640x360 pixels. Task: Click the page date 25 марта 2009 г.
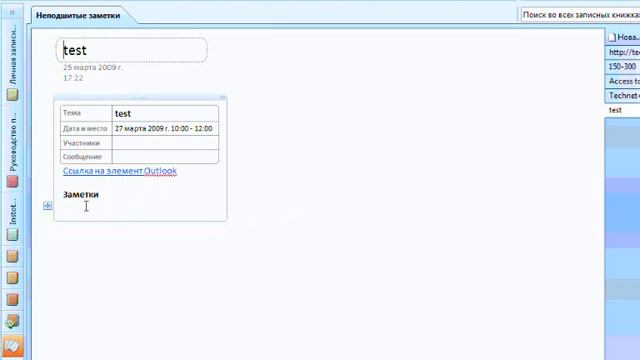(x=93, y=67)
